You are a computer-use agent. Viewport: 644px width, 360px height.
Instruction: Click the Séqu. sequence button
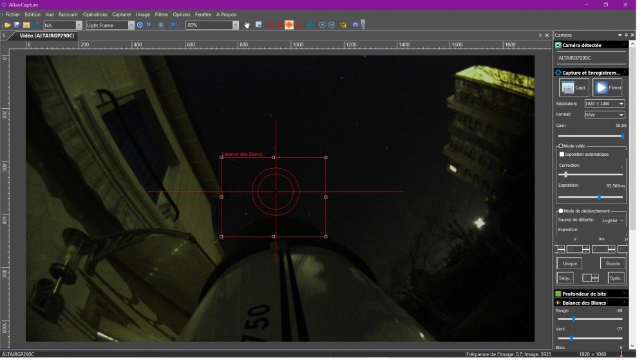pyautogui.click(x=565, y=279)
